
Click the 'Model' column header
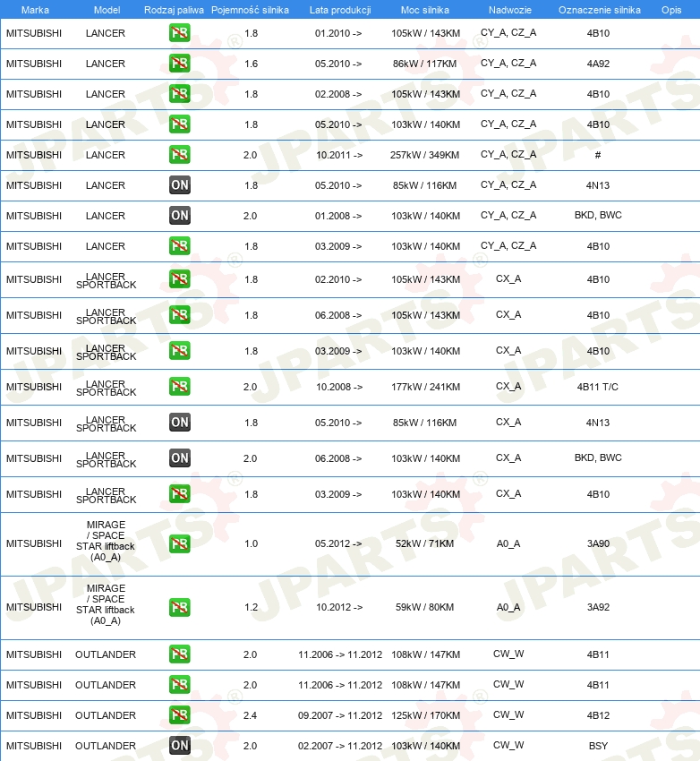pyautogui.click(x=107, y=10)
